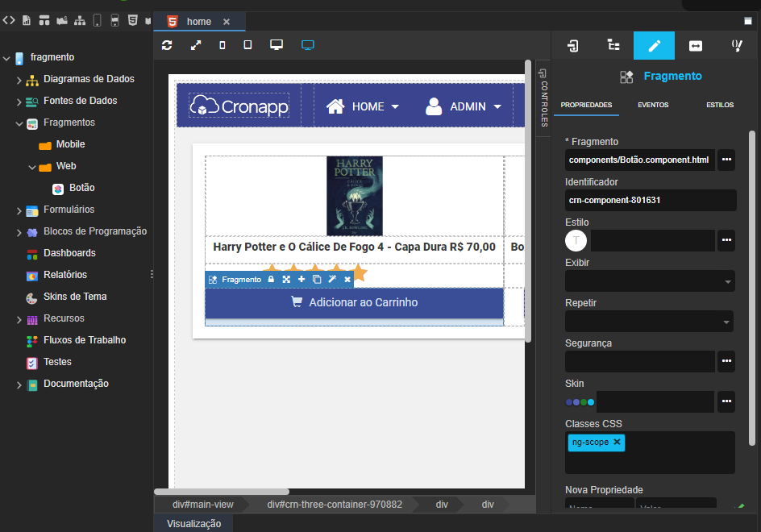Remove the Fragmento using the X icon
This screenshot has height=532, width=761.
[x=347, y=279]
